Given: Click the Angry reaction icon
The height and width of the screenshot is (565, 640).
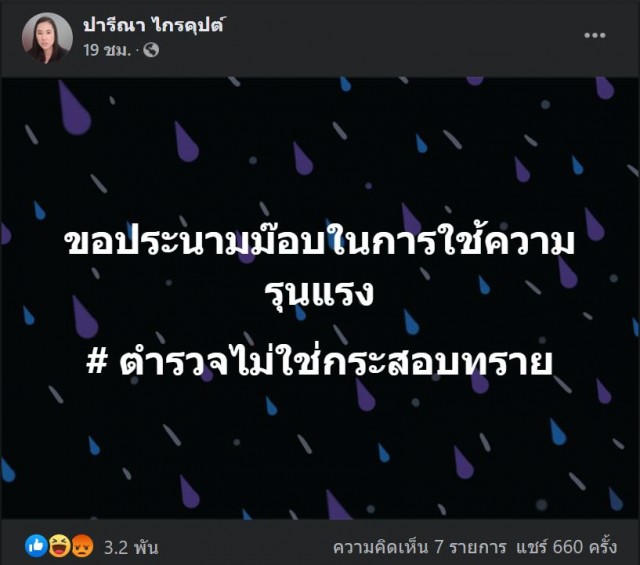Looking at the screenshot, I should coord(82,546).
